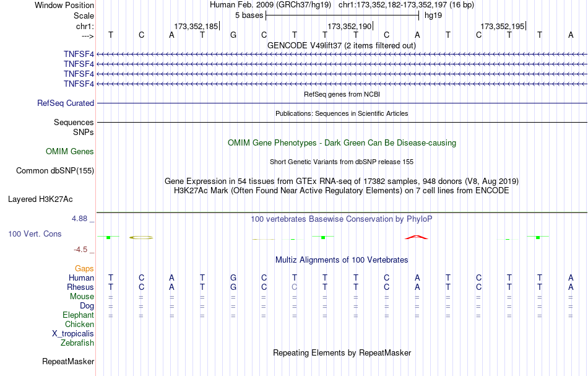Image resolution: width=588 pixels, height=376 pixels.
Task: Click the RefSeq Curated track label
Action: point(66,103)
